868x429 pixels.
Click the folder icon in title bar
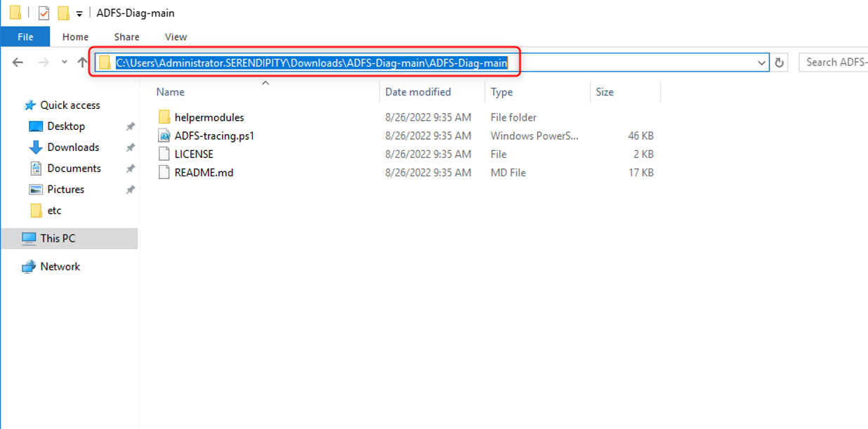click(15, 13)
